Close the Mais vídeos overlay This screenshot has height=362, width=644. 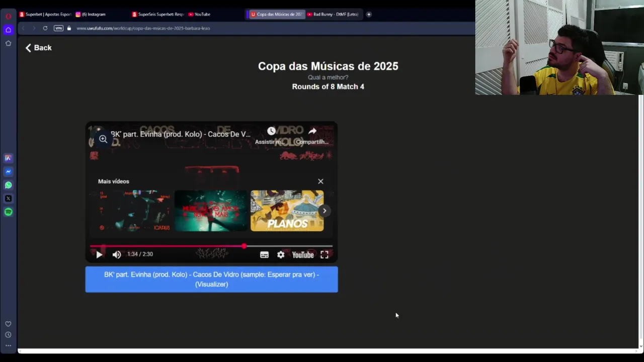click(x=320, y=182)
